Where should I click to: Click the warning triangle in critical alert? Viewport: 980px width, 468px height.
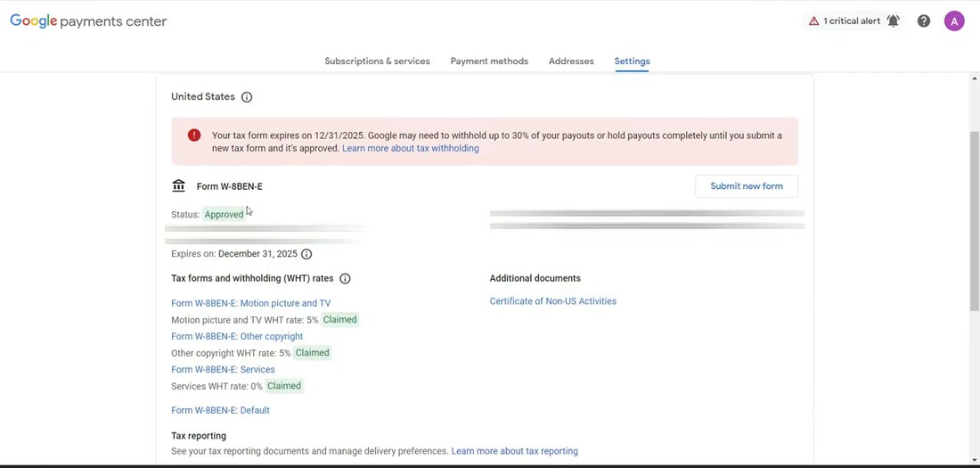point(813,21)
